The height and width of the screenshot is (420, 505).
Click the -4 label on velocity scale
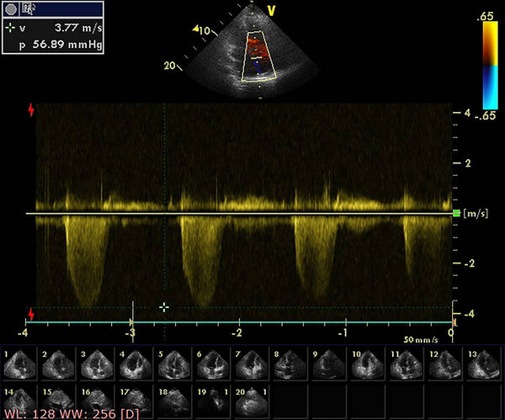click(x=469, y=313)
